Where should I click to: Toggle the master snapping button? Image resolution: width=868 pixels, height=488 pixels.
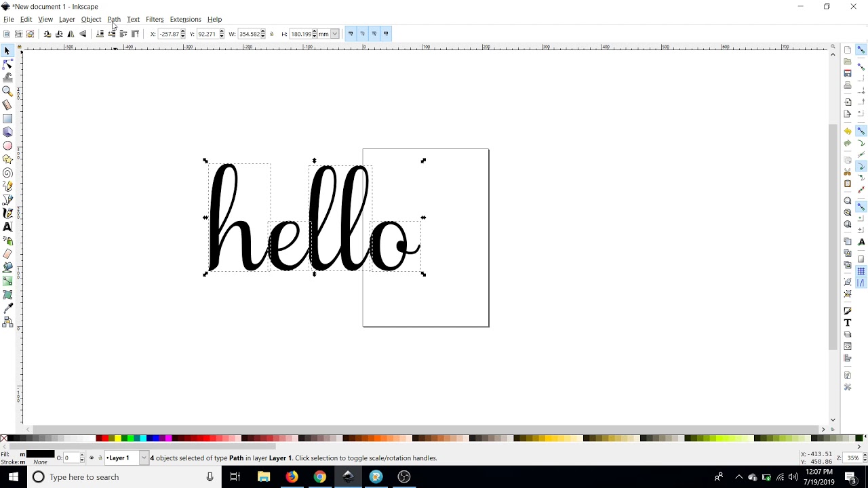[861, 50]
